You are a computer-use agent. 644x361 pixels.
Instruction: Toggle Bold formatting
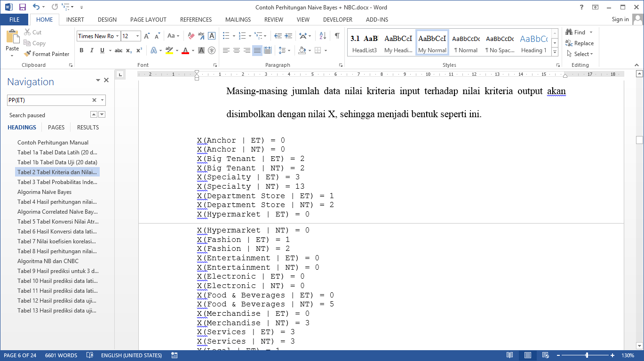click(x=81, y=50)
